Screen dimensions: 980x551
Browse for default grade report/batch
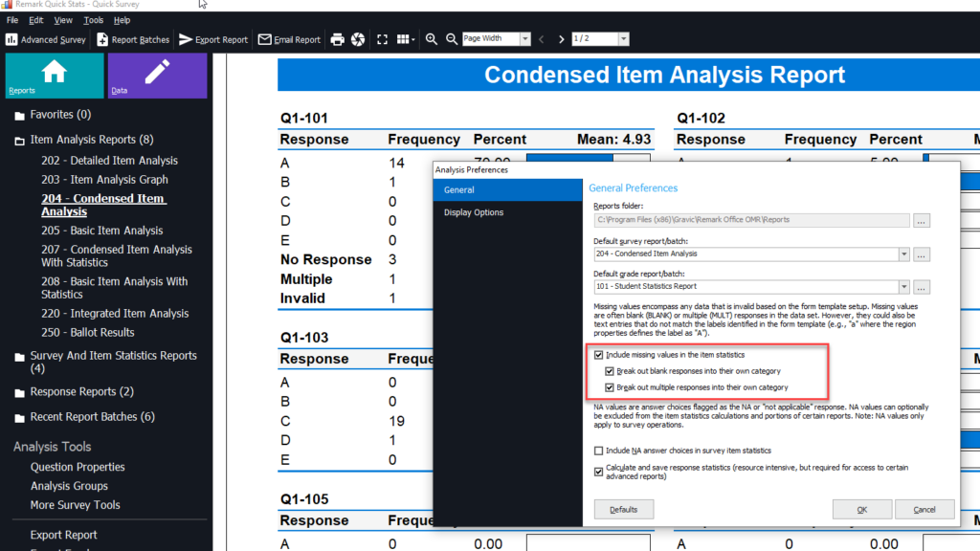pyautogui.click(x=922, y=287)
